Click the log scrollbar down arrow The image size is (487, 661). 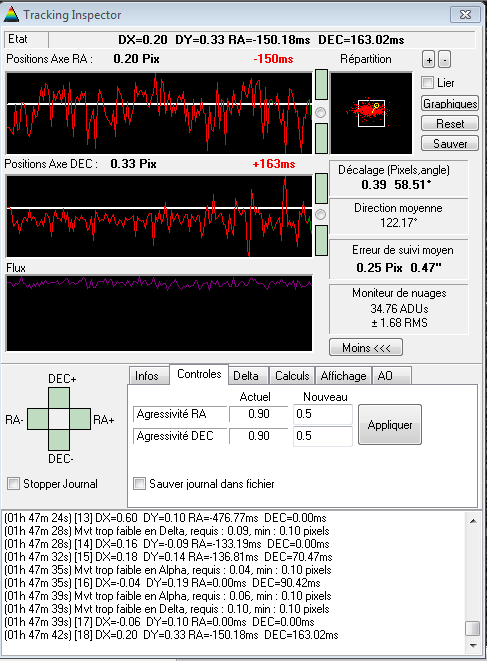pyautogui.click(x=473, y=646)
